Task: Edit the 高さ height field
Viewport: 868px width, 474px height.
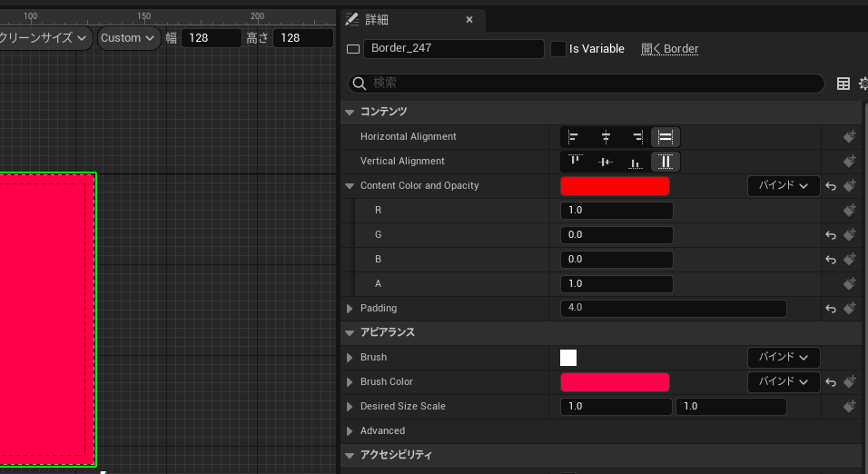Action: click(303, 37)
